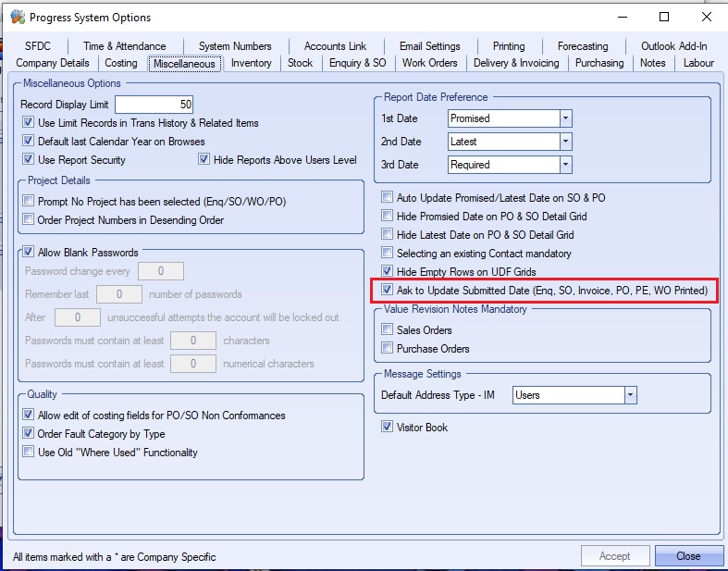Open Default Address Type dropdown
Viewport: 728px width, 571px height.
click(630, 395)
